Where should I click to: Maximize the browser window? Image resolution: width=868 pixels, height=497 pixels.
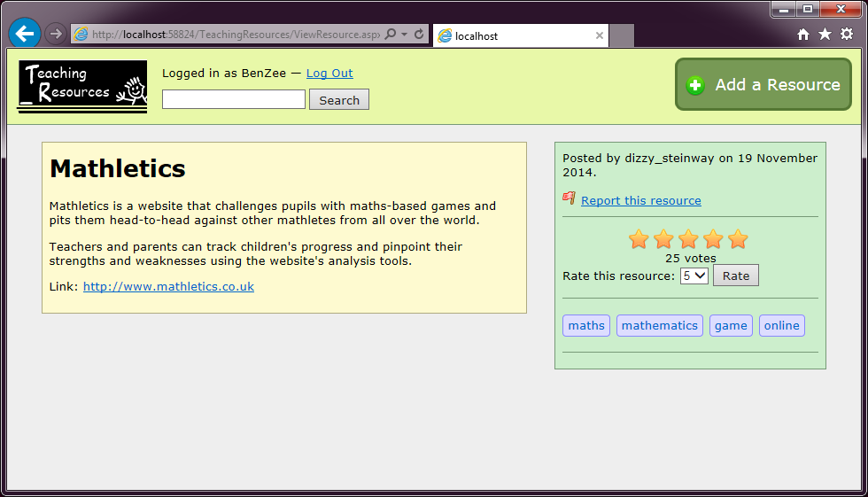coord(808,10)
